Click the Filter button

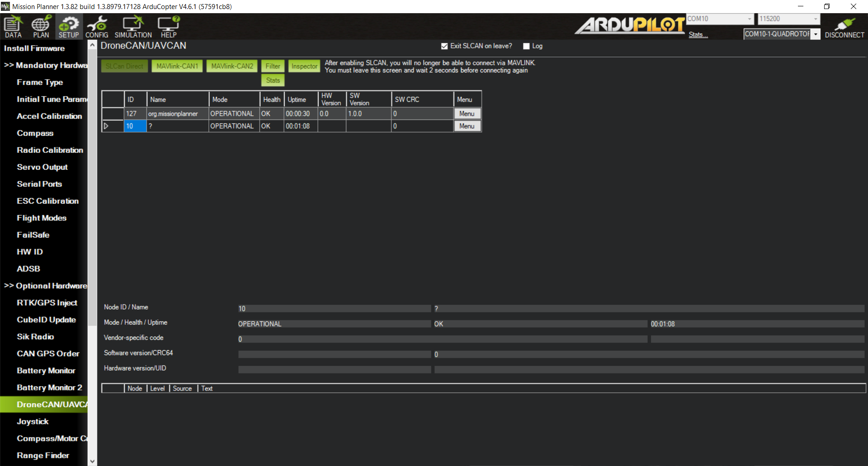pyautogui.click(x=273, y=66)
